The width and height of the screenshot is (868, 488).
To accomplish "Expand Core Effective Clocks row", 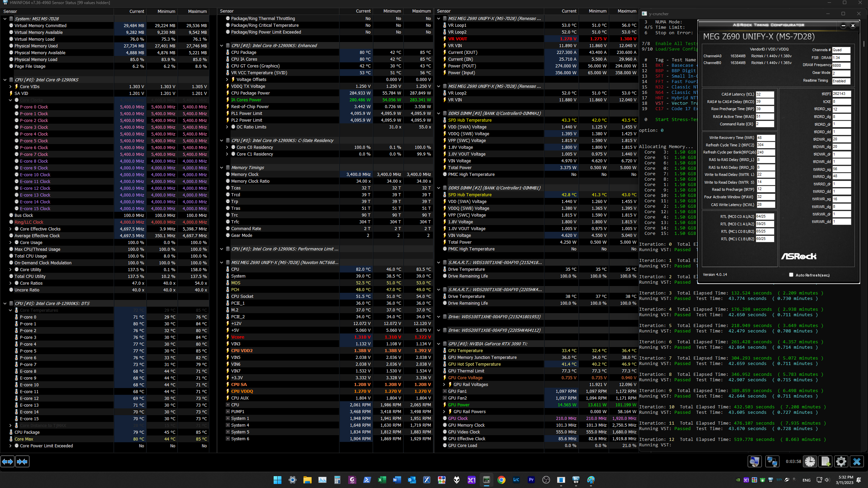I will tap(10, 229).
